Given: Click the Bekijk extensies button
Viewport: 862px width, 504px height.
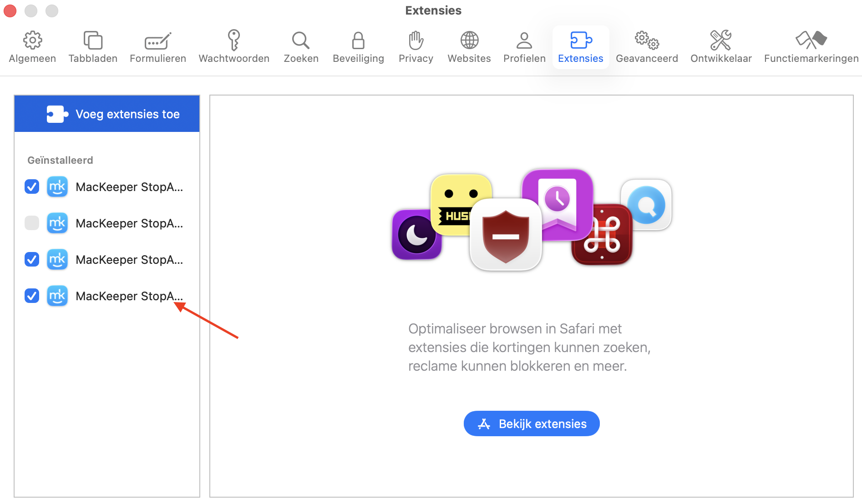Looking at the screenshot, I should 532,423.
